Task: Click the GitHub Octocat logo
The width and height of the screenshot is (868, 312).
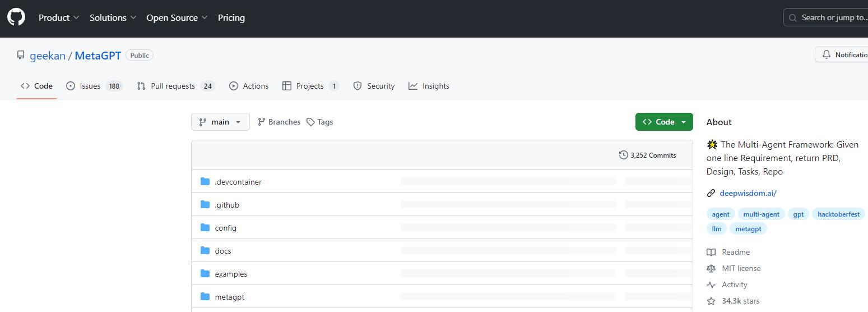Action: (x=16, y=17)
